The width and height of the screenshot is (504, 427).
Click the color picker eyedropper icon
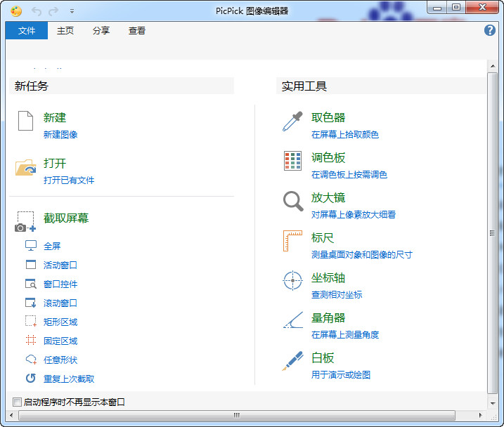click(292, 121)
